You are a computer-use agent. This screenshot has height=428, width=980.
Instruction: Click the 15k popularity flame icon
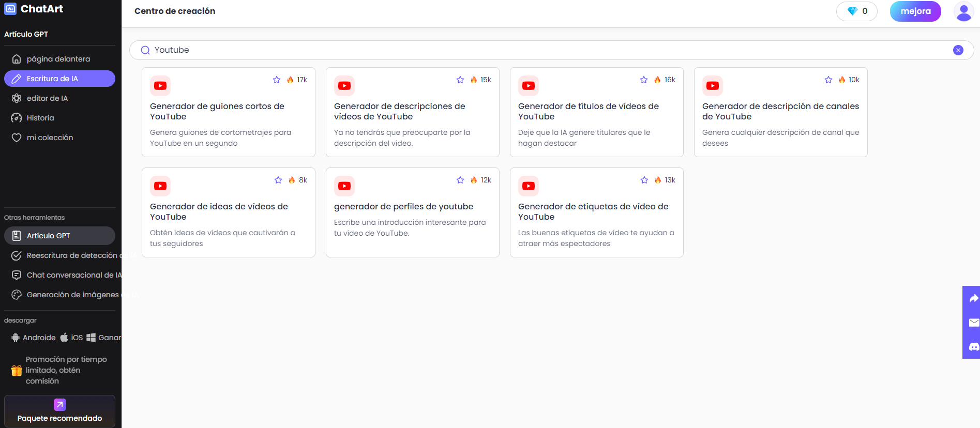(x=474, y=80)
